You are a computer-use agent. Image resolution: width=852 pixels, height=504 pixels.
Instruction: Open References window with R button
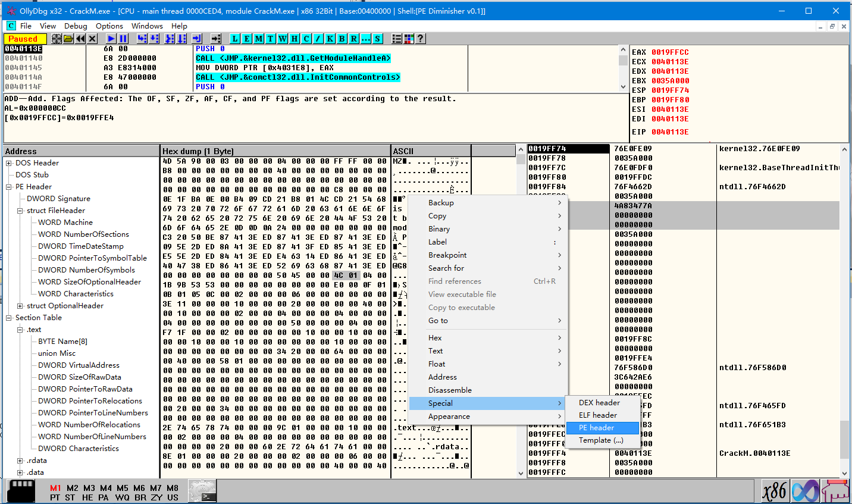[354, 39]
